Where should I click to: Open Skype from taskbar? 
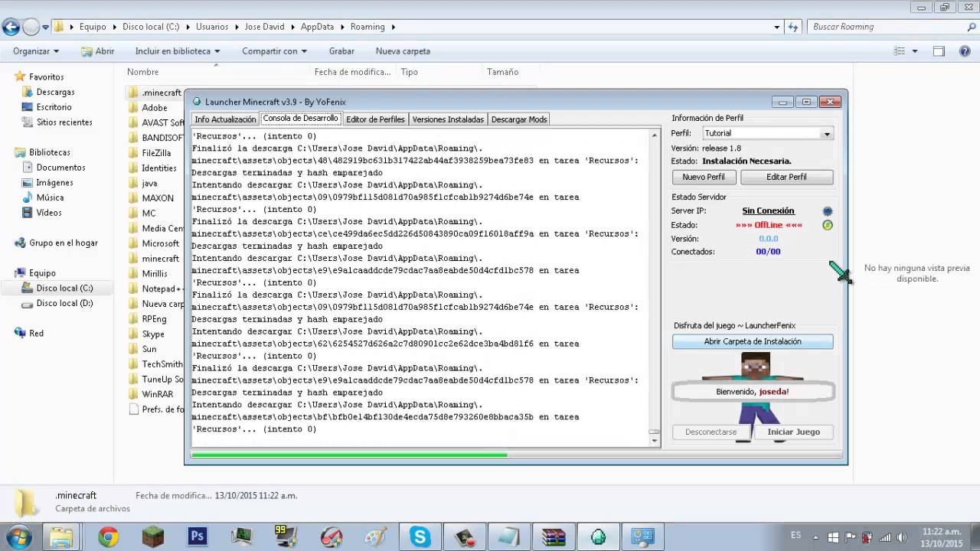(420, 536)
